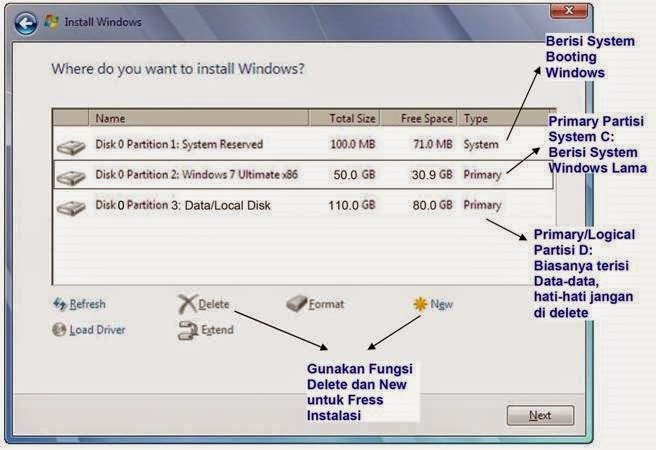
Task: Sort by the Type column header
Action: [506, 118]
